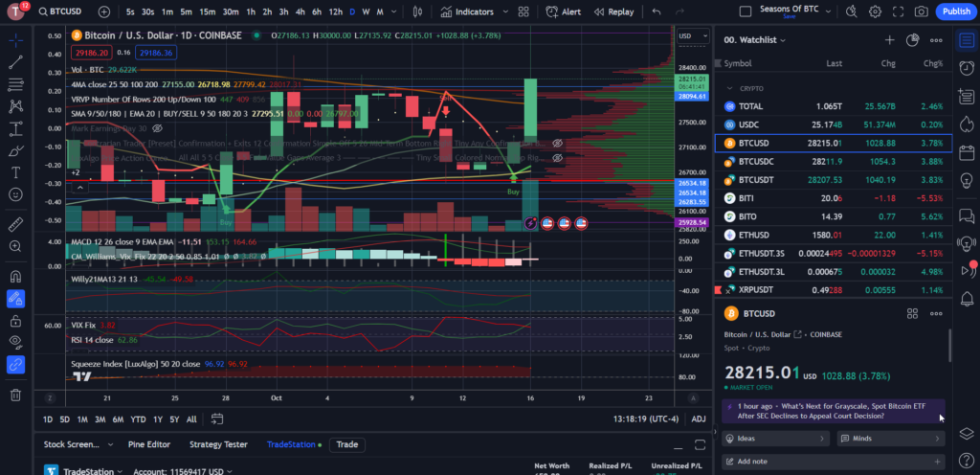Toggle stay in drawing mode

point(16,299)
